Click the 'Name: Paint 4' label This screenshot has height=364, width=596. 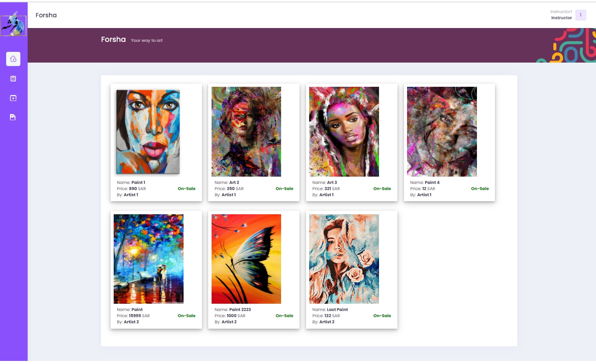pyautogui.click(x=425, y=182)
